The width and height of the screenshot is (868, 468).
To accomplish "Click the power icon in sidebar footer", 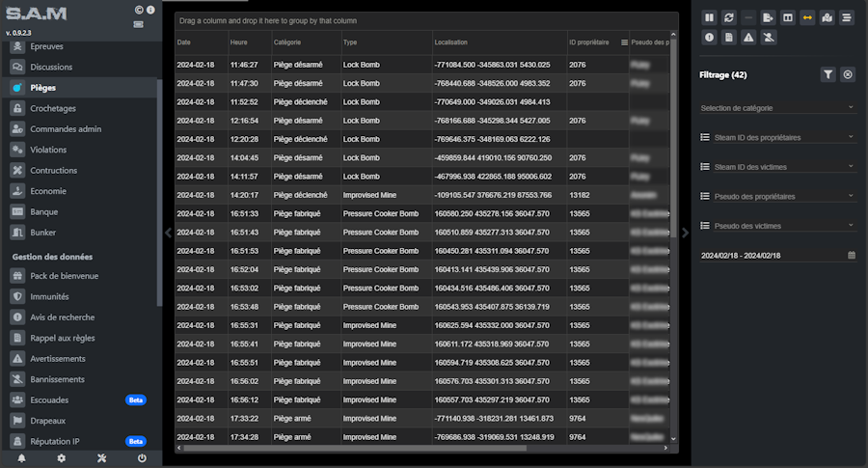I will tap(142, 458).
